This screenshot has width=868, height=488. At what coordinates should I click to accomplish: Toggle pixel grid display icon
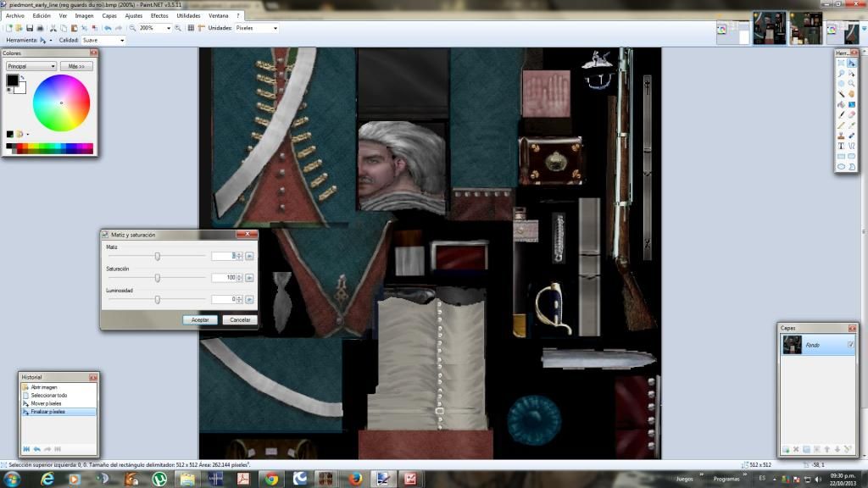click(x=191, y=28)
